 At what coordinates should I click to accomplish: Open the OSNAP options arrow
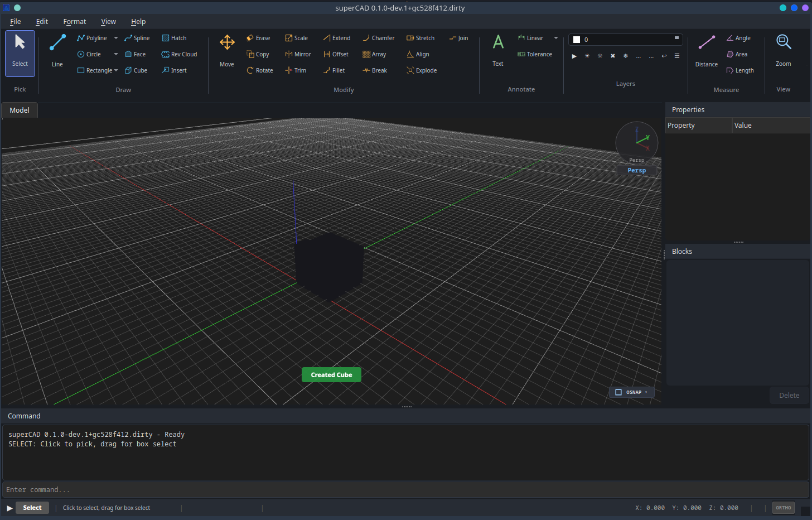click(x=646, y=392)
